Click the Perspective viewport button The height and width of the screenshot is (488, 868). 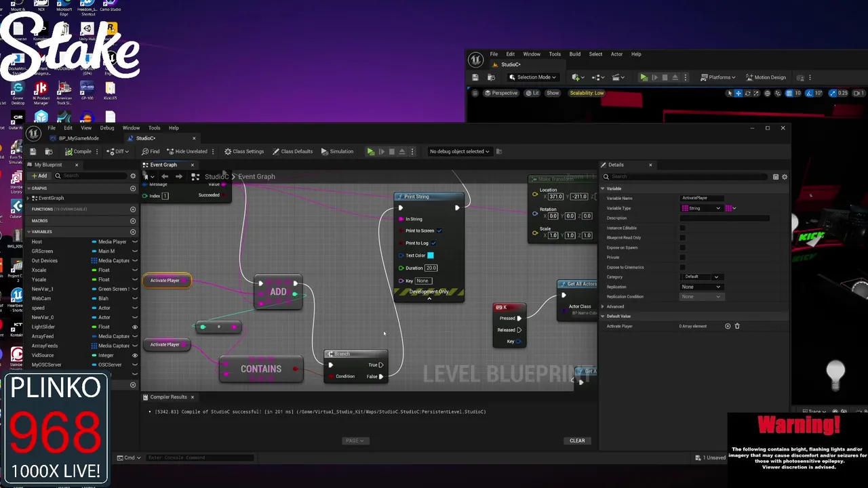pyautogui.click(x=500, y=93)
